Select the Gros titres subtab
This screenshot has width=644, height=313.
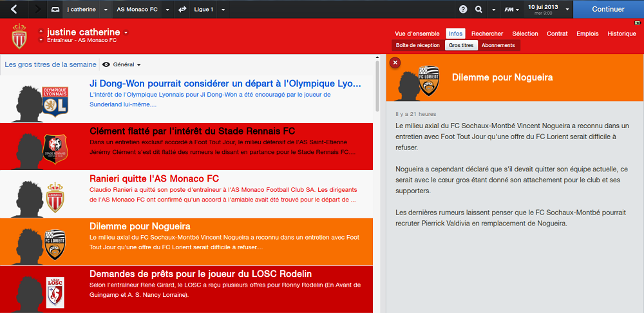click(x=461, y=45)
